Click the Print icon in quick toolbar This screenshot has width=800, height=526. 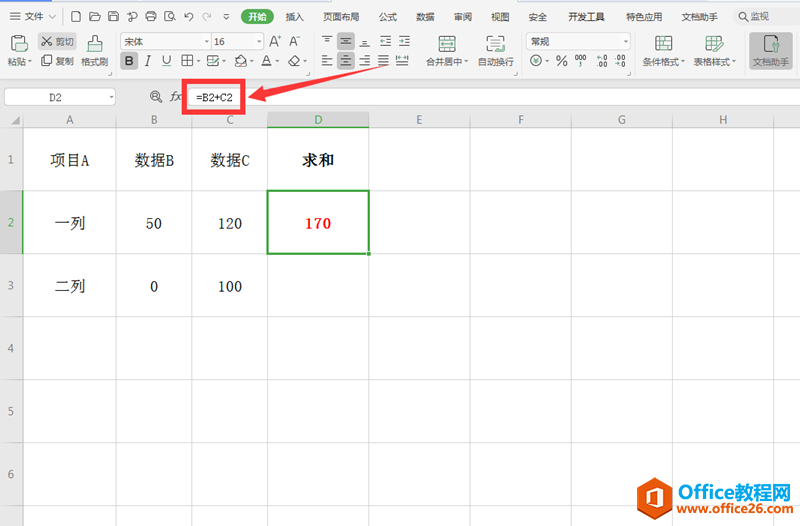[x=150, y=17]
